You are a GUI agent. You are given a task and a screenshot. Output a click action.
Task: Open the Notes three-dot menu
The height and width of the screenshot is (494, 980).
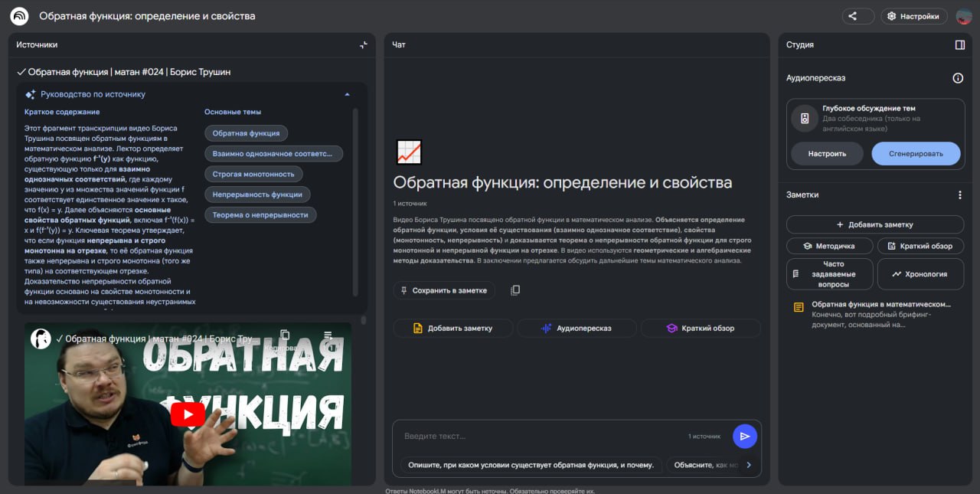[960, 195]
